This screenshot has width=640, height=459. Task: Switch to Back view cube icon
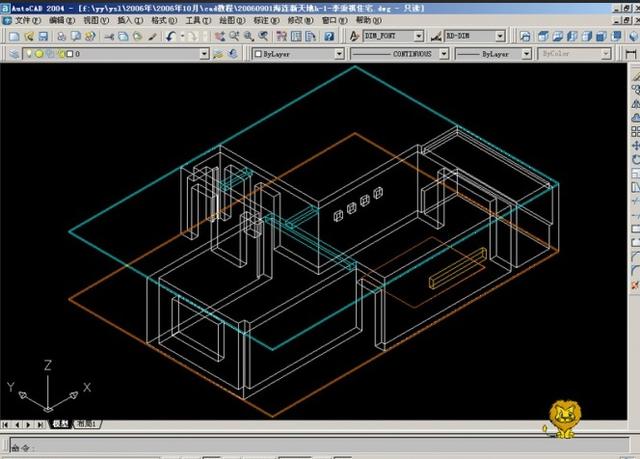click(616, 37)
